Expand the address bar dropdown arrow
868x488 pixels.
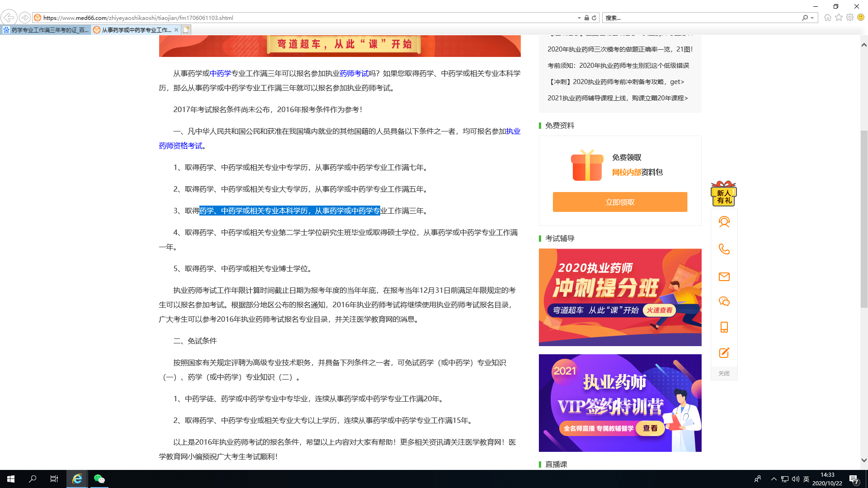tap(579, 18)
